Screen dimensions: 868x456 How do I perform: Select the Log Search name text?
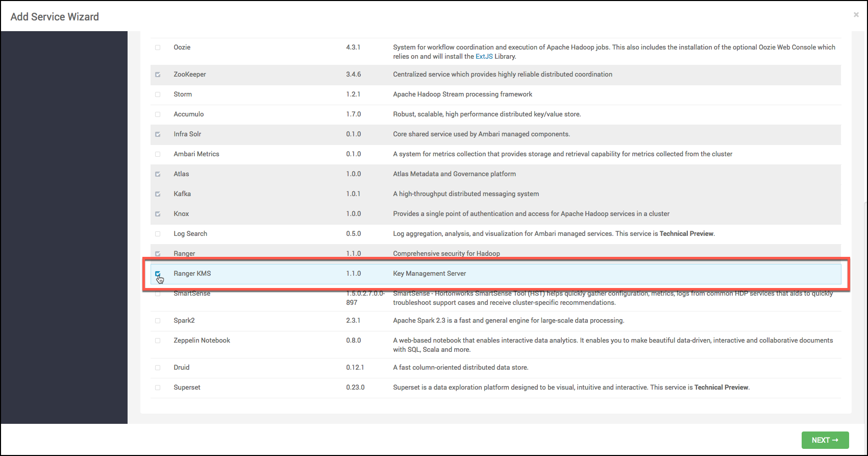point(190,233)
